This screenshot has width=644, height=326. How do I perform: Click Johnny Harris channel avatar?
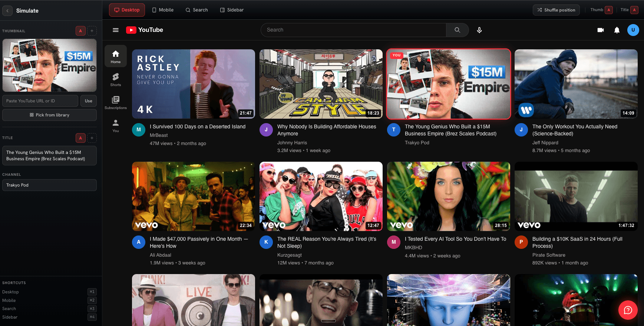coord(266,130)
